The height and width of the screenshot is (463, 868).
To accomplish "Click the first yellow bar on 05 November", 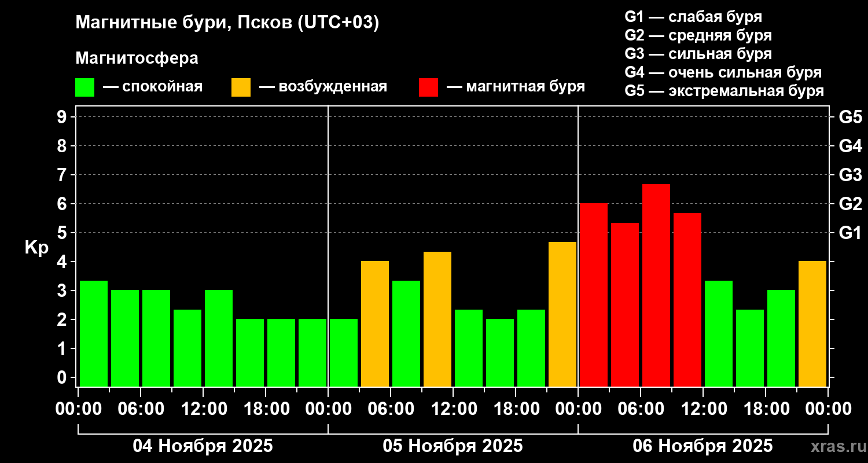I will 375,324.
